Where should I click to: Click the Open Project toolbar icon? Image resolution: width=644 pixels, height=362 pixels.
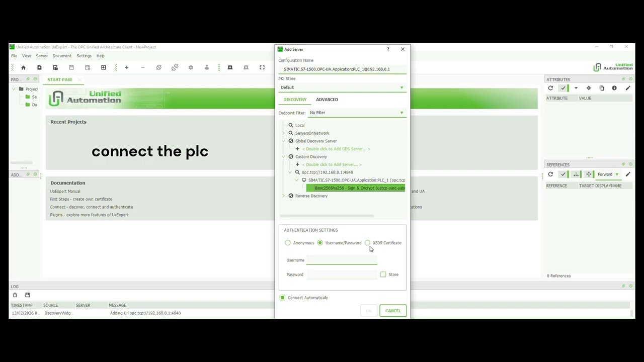pos(55,67)
